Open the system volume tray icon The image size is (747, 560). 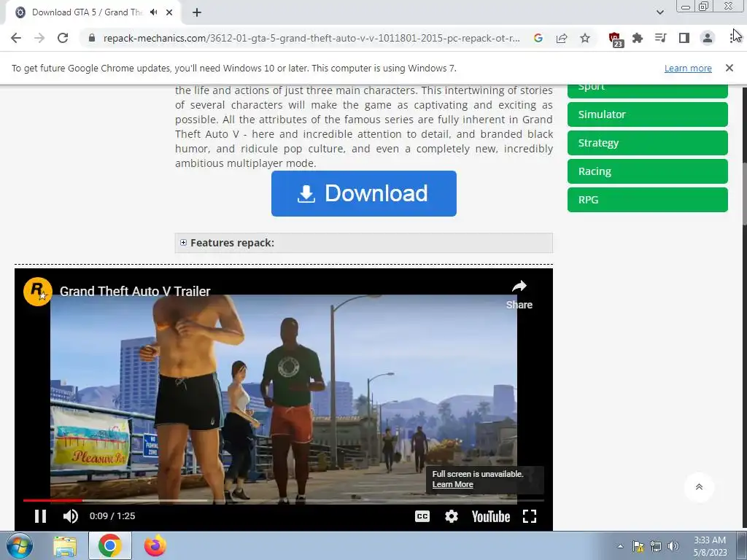coord(673,546)
